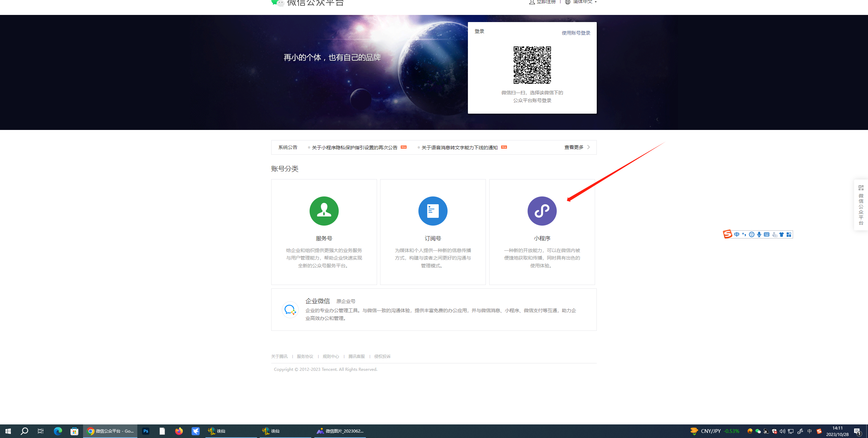Viewport: 868px width, 438px height.
Task: Open the blank document taskbar app
Action: [162, 431]
